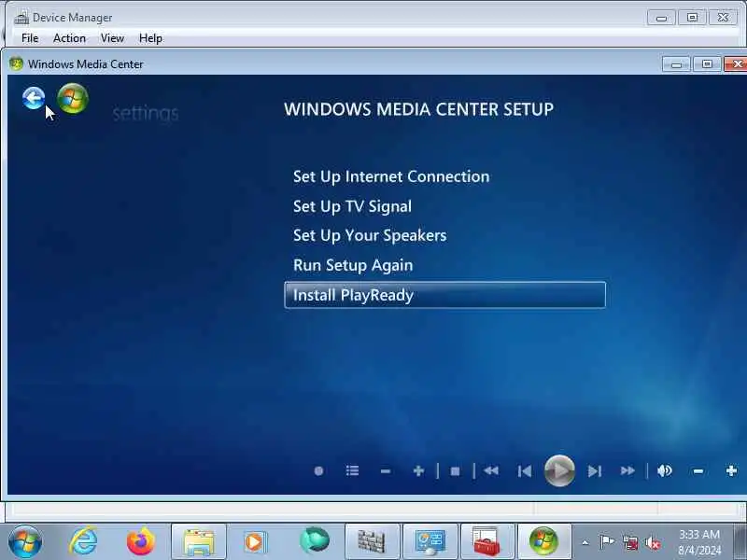Switch to the red toolbox taskbar window
Viewport: 747px width, 560px height.
coord(486,542)
